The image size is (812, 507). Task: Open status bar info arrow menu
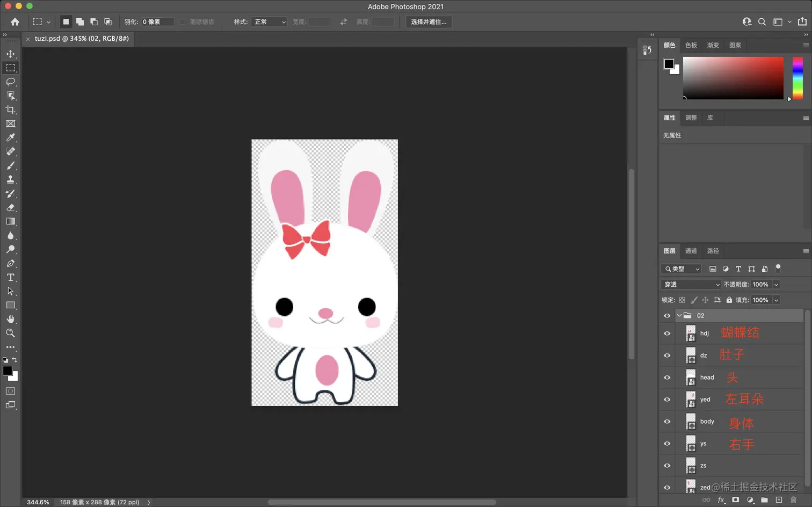tap(149, 503)
